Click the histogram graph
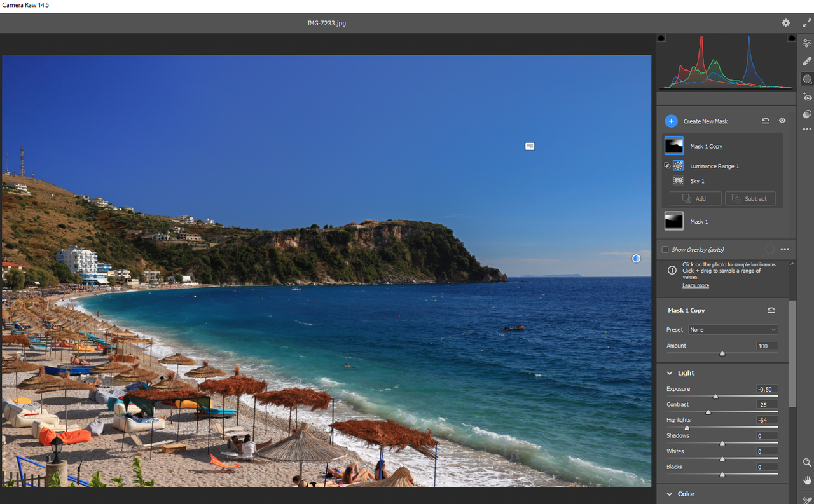The image size is (814, 504). [726, 62]
